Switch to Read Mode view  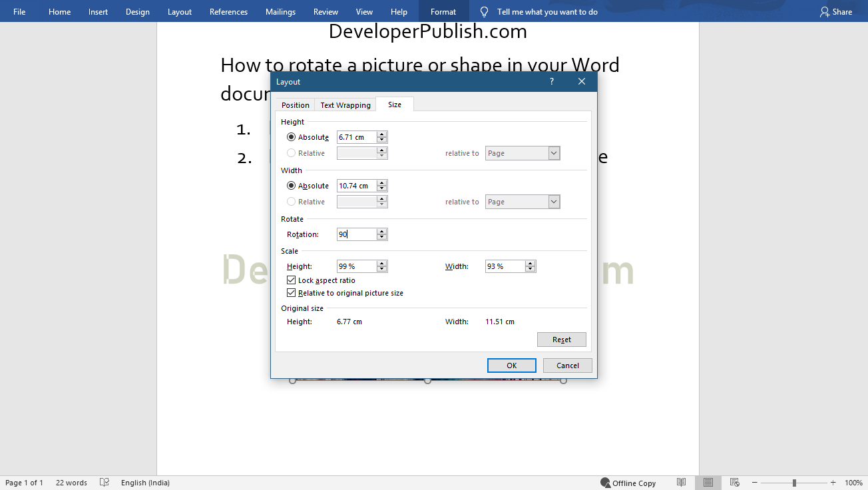click(x=682, y=482)
